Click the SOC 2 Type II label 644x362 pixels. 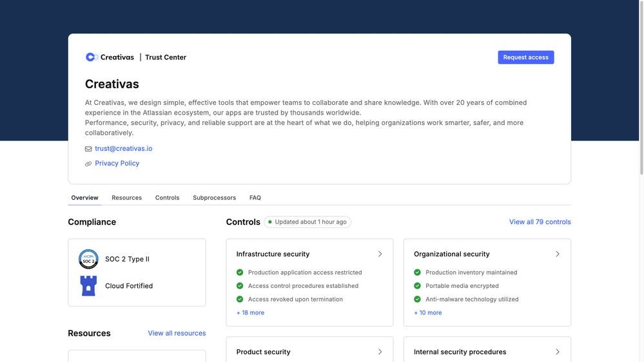click(128, 259)
